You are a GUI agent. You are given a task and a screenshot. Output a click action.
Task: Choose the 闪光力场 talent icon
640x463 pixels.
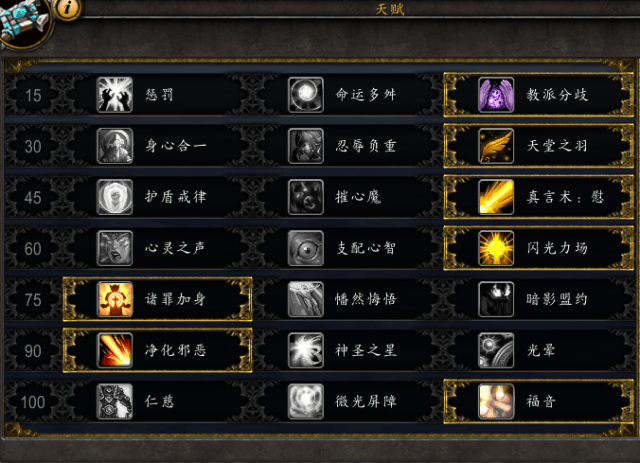(x=496, y=248)
